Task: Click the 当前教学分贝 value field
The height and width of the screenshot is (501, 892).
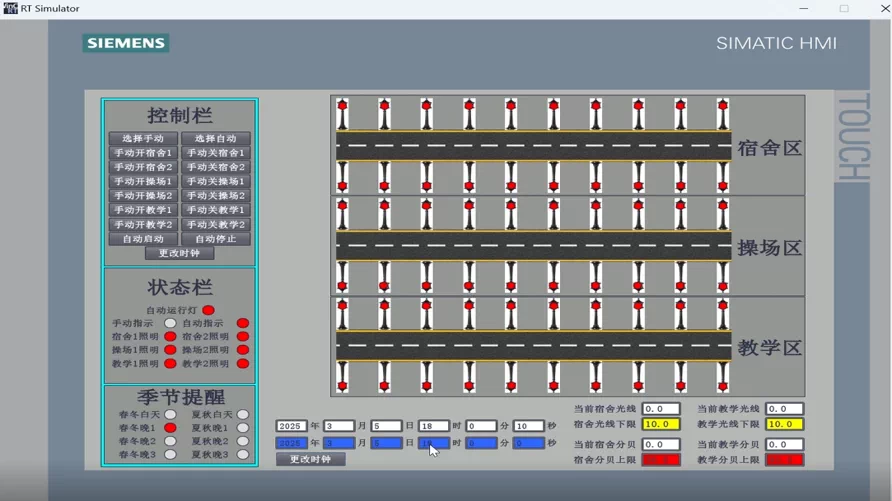Action: tap(784, 444)
